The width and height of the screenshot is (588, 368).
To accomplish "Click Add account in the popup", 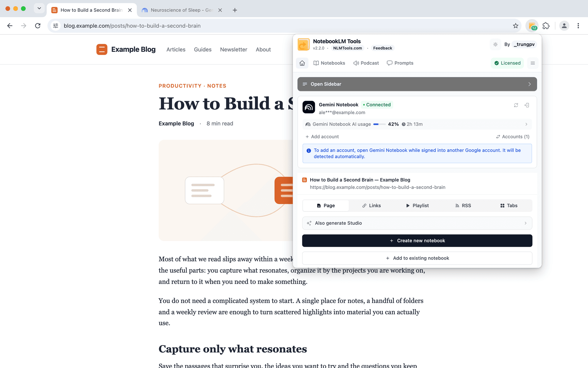I will [x=322, y=137].
